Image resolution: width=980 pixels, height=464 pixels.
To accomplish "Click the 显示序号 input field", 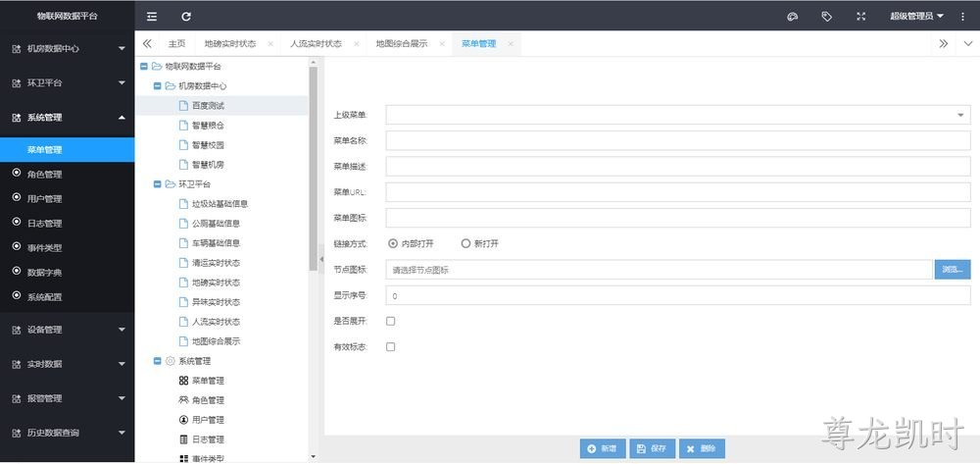I will click(x=678, y=295).
